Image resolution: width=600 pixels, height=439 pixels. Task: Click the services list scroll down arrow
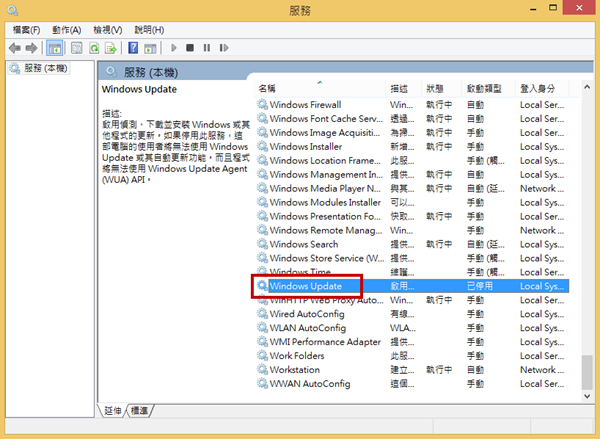pos(587,396)
